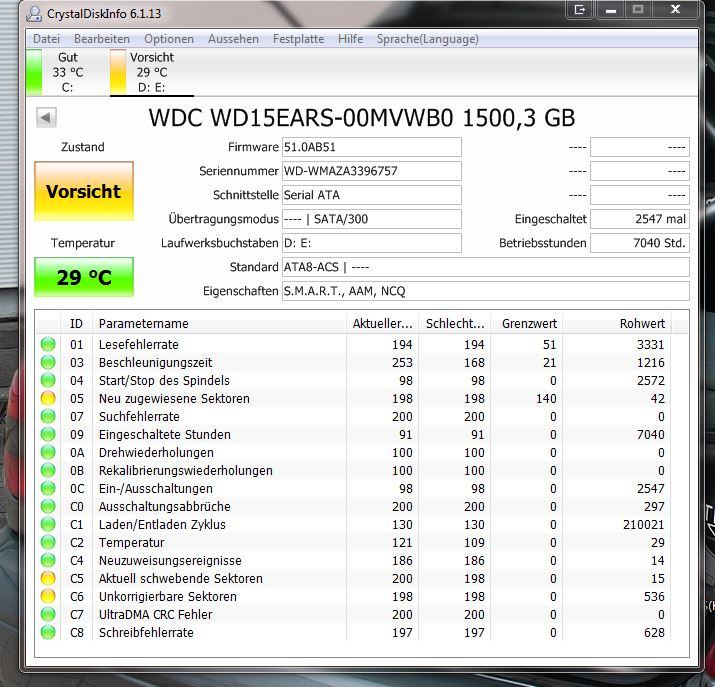Click green status icon for Start/Stop des Spindels

tap(48, 380)
